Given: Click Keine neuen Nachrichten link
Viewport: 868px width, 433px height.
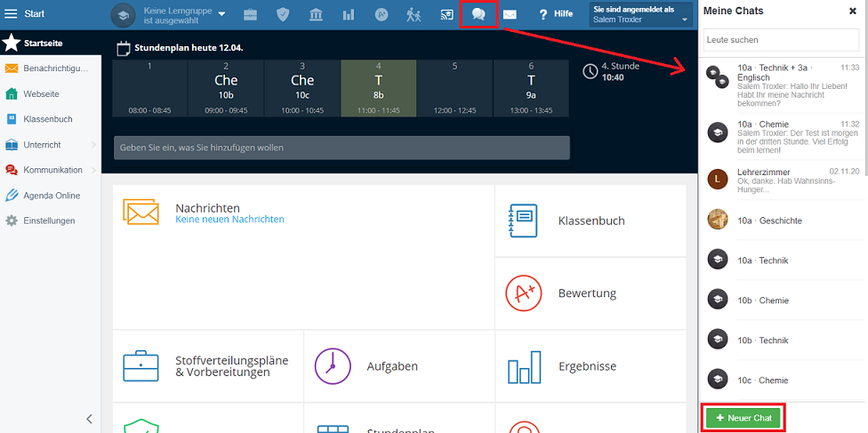Looking at the screenshot, I should [x=229, y=220].
